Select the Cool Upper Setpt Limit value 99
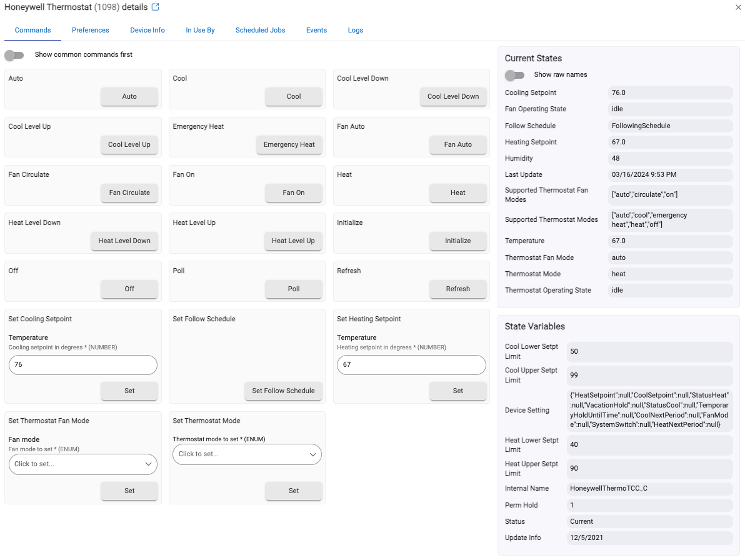 [x=649, y=375]
